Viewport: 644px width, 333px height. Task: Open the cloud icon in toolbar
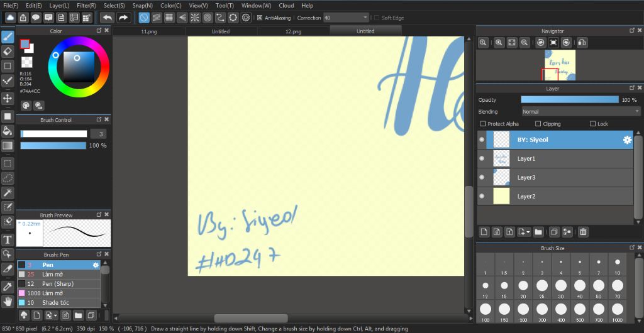click(x=10, y=18)
